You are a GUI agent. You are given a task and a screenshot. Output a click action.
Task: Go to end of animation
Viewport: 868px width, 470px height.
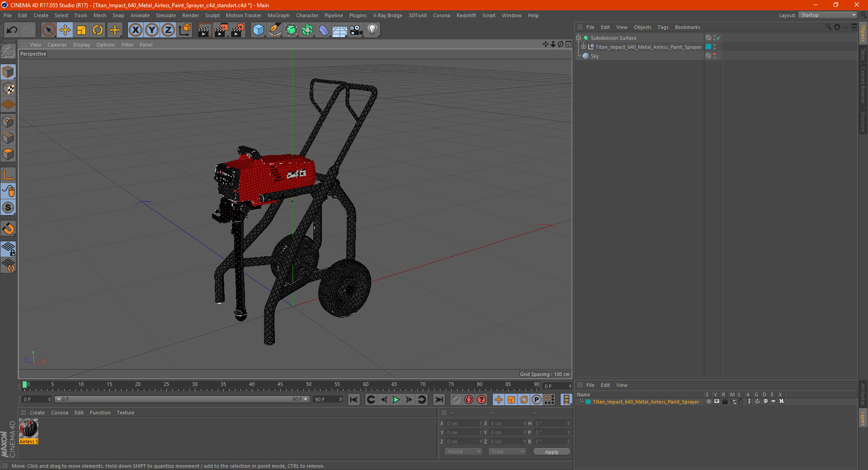point(439,399)
